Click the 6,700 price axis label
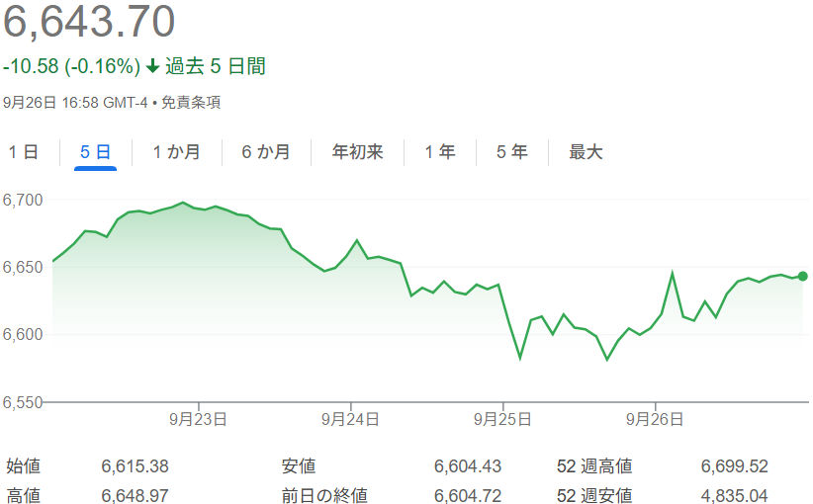The height and width of the screenshot is (504, 813). tap(23, 200)
